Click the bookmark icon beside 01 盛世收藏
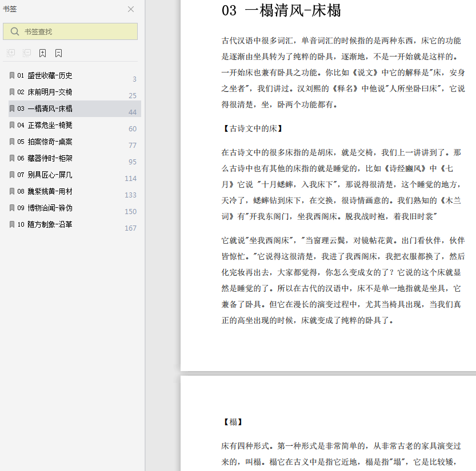Screen dimensions: 476x471 (x=12, y=75)
